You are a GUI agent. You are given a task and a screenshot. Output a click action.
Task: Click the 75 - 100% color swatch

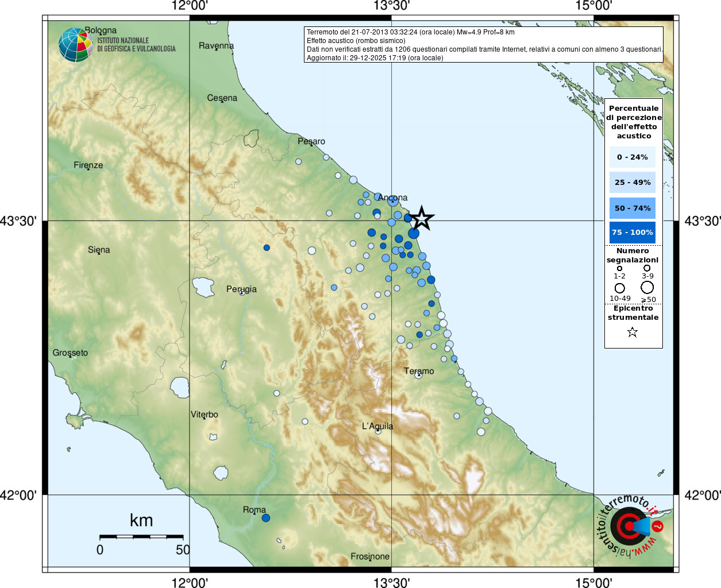tap(633, 233)
